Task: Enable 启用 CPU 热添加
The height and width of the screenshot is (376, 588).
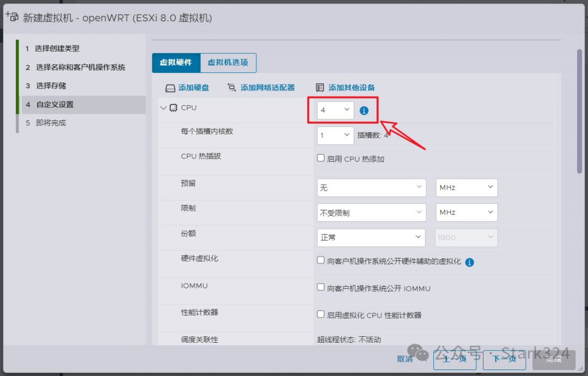Action: [321, 157]
